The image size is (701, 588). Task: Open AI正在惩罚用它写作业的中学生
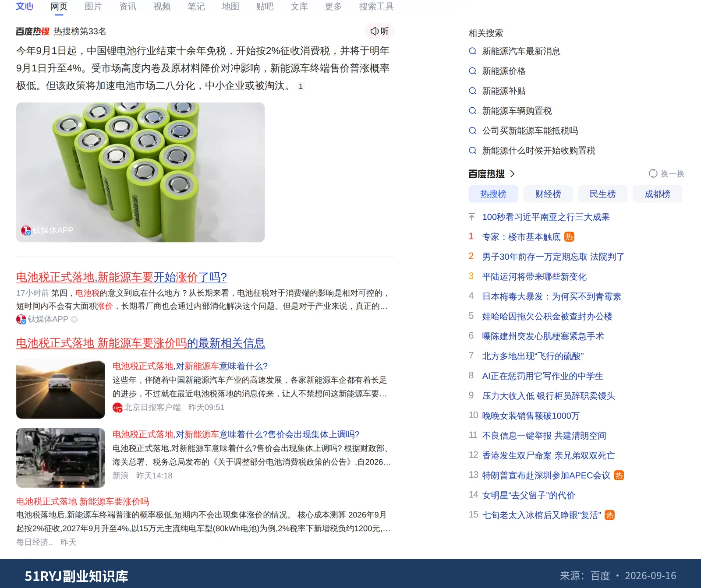click(543, 376)
